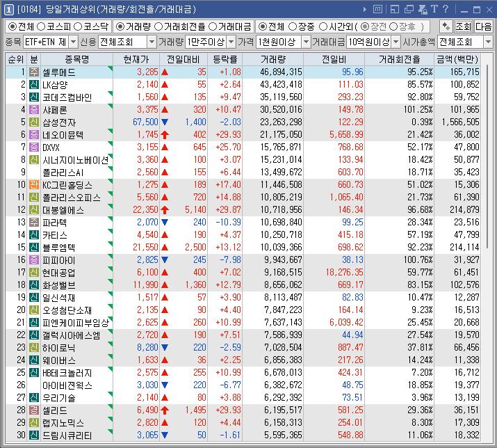Click the '신' badge on the LK삼양 row

point(34,84)
